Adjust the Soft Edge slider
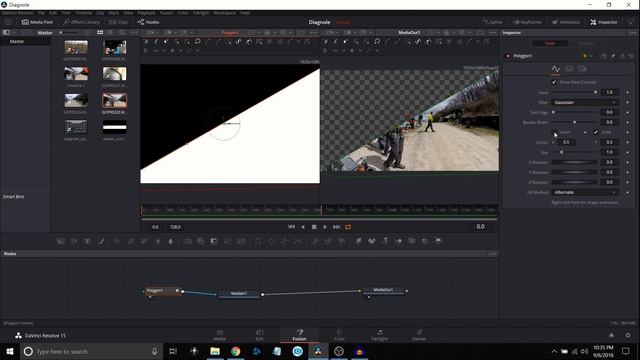The width and height of the screenshot is (640, 360). (x=575, y=112)
